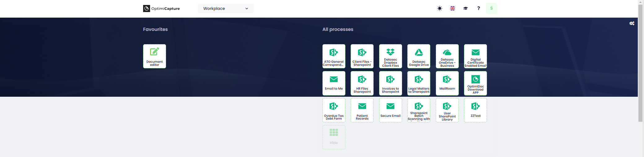
Task: Open Legal Matters to Sharepoint tile
Action: [x=419, y=83]
